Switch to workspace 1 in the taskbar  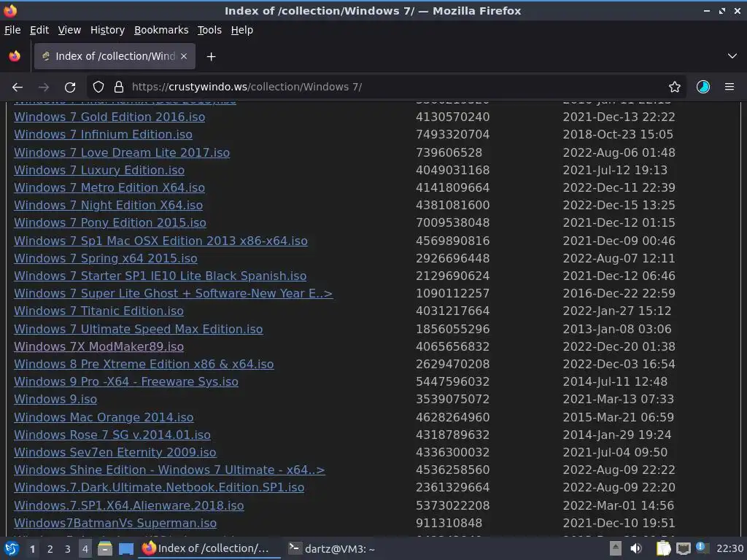[32, 550]
